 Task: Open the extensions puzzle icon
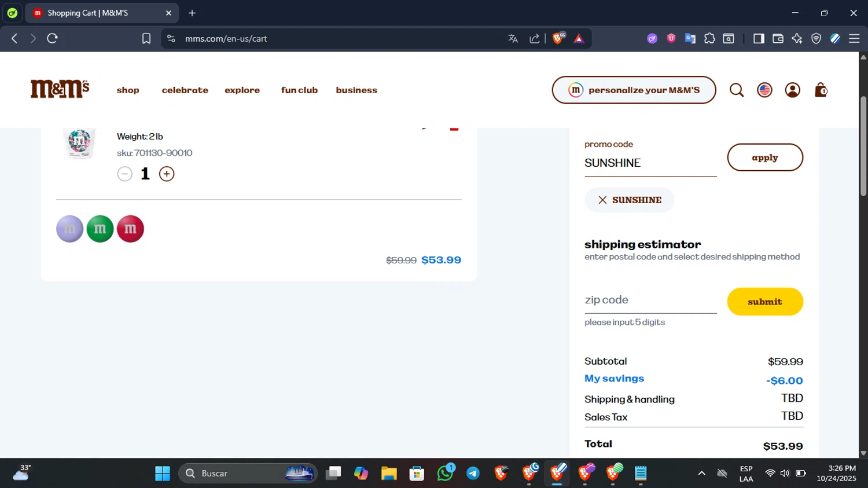tap(709, 38)
